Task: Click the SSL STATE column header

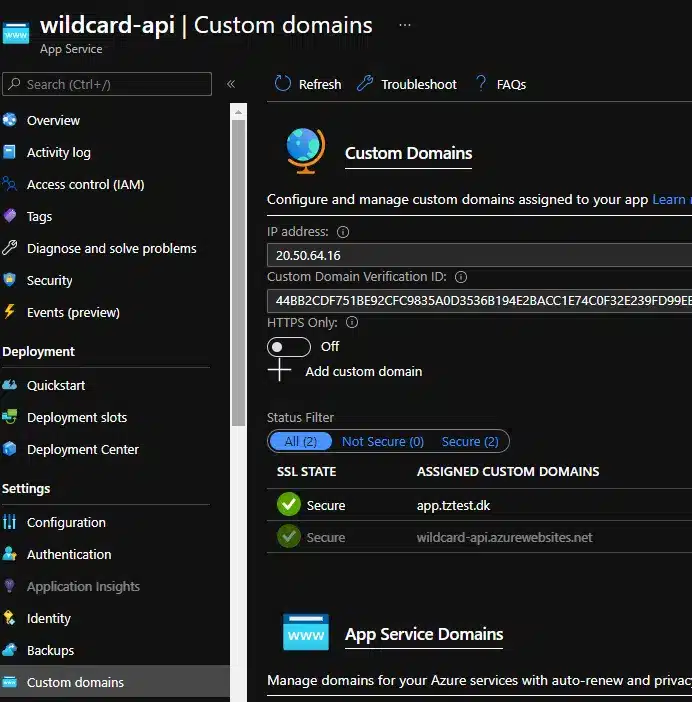Action: [x=306, y=471]
